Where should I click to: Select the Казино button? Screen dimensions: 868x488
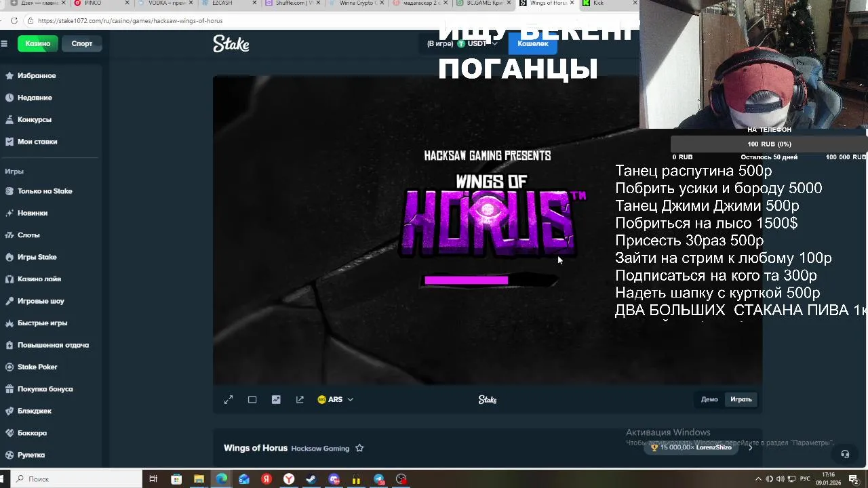38,43
